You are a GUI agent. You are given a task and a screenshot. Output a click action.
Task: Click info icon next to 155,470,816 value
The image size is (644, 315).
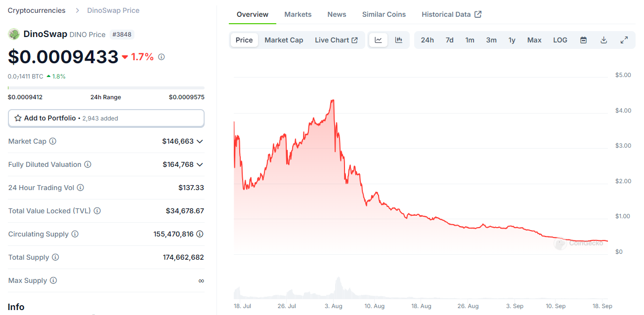[200, 234]
